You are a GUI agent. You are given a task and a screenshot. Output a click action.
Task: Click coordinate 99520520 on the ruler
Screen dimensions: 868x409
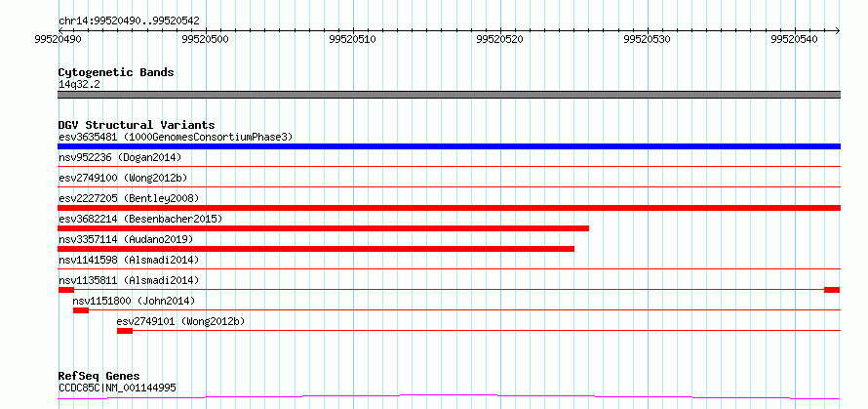[500, 39]
